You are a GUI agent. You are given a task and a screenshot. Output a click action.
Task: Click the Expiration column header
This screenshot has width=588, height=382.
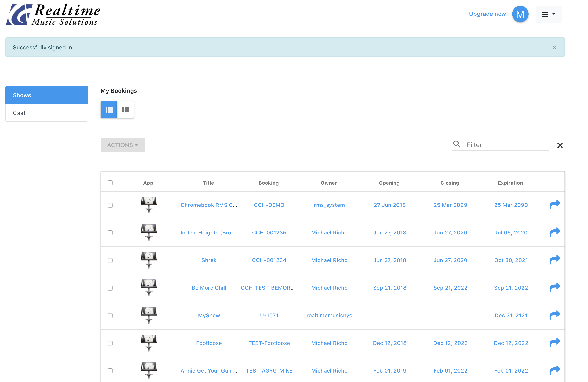(x=510, y=183)
